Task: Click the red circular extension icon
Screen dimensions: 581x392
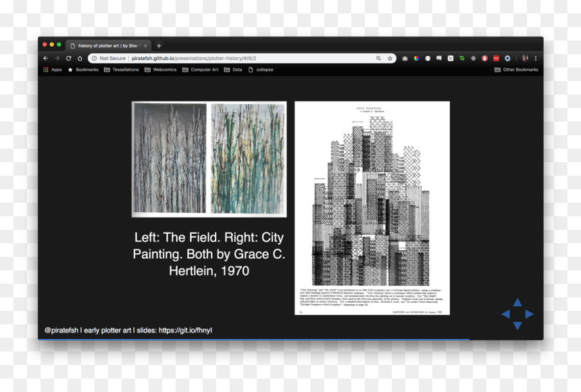Action: tap(484, 58)
